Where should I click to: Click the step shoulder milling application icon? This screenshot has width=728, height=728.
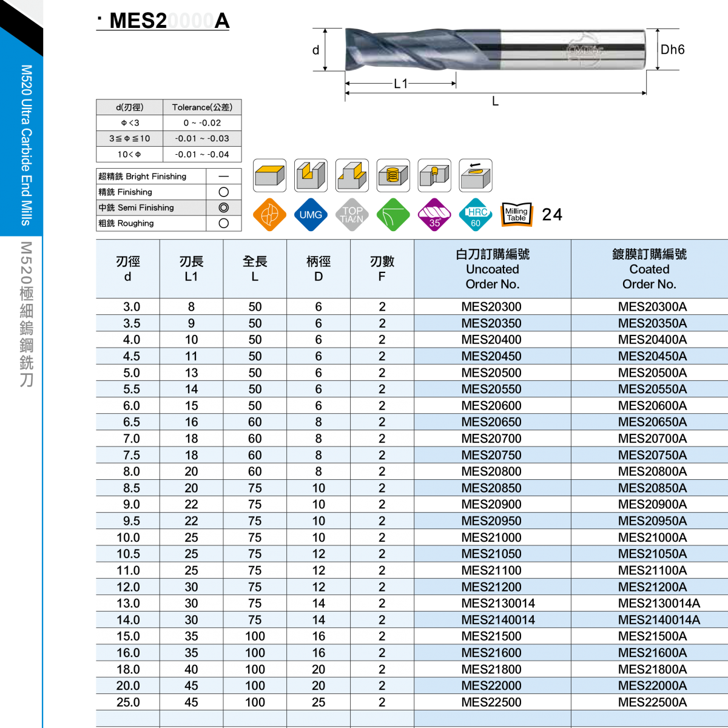coord(352,176)
